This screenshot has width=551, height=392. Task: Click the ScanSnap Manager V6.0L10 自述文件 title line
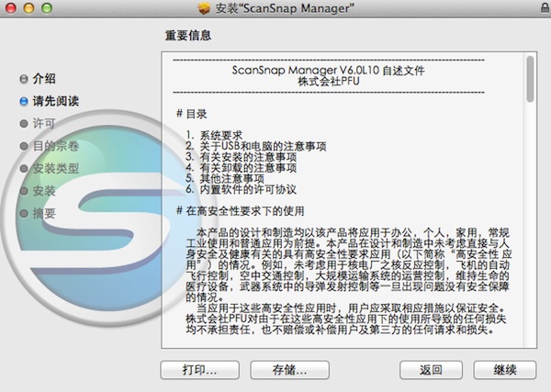[328, 71]
